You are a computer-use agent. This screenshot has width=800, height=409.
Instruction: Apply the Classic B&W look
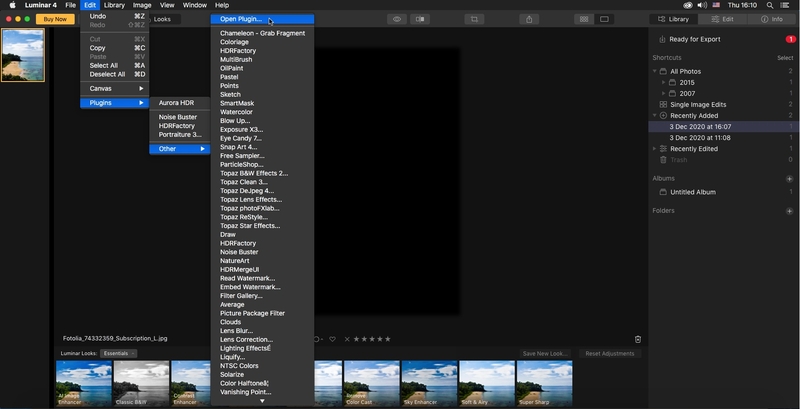click(141, 384)
